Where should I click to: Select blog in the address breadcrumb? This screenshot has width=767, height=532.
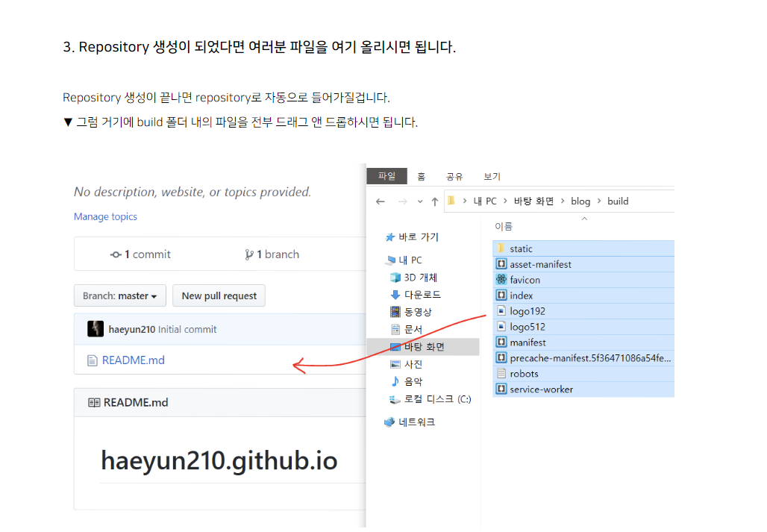pos(580,201)
